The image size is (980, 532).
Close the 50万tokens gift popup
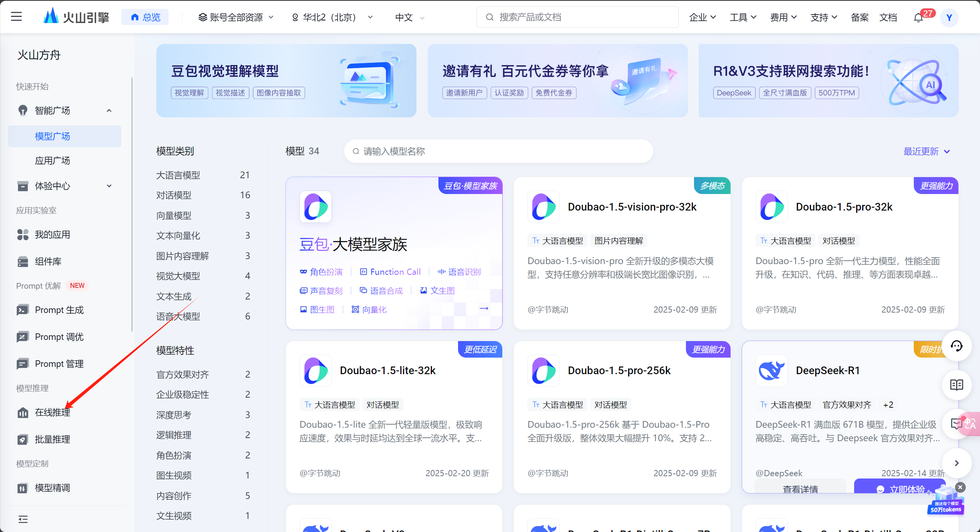(x=960, y=487)
